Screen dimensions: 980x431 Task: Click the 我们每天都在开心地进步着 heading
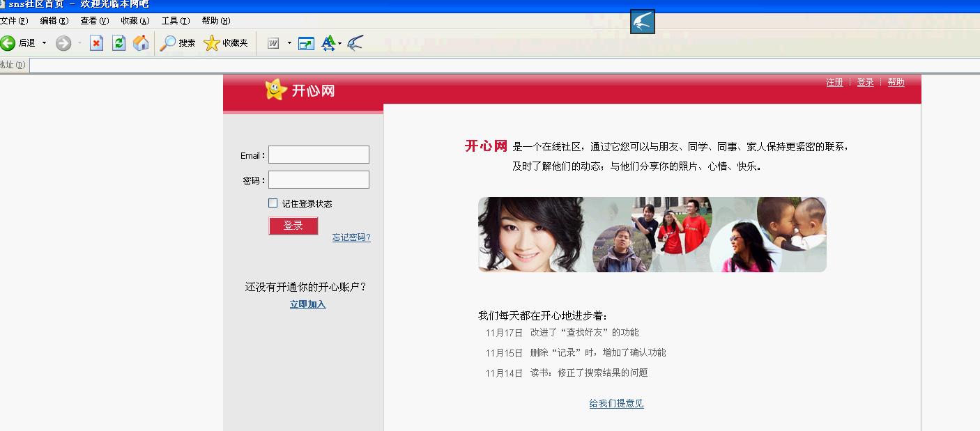543,315
